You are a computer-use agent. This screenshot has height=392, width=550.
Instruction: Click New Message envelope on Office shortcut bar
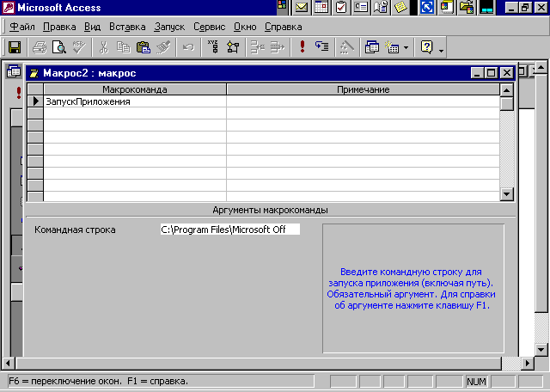(x=302, y=8)
